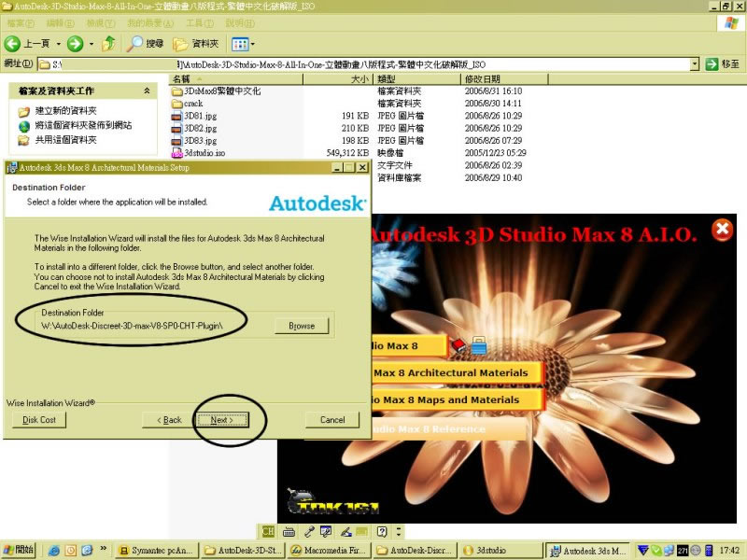Screen dimensions: 747x560
Task: Click the red book icon in launcher
Action: point(458,344)
